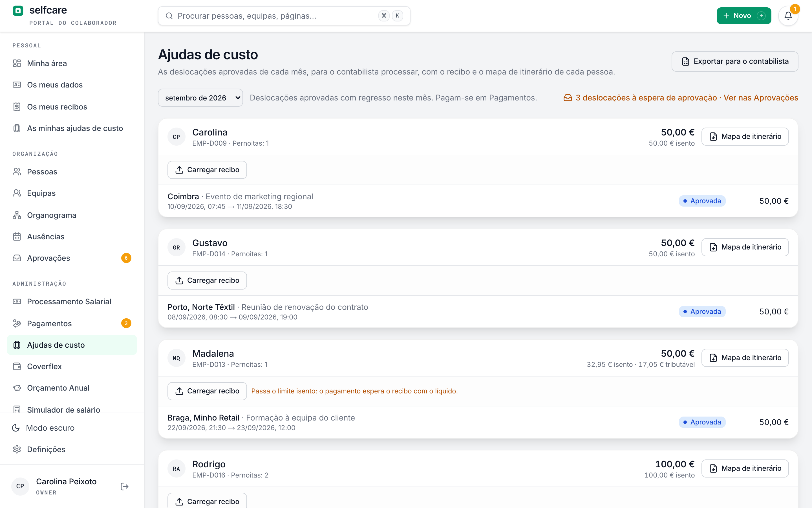Click the Carolina Peixoto profile avatar
Viewport: 812px width, 508px height.
coord(20,486)
